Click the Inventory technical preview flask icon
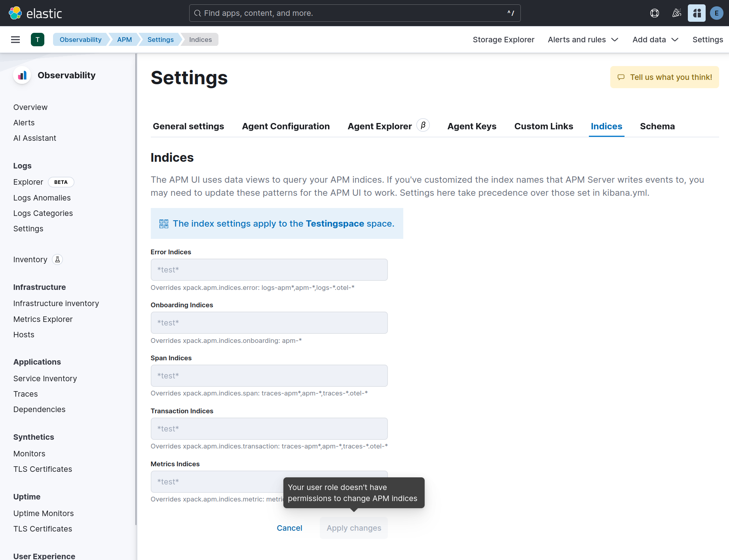Screen dimensions: 729x560 pos(57,259)
